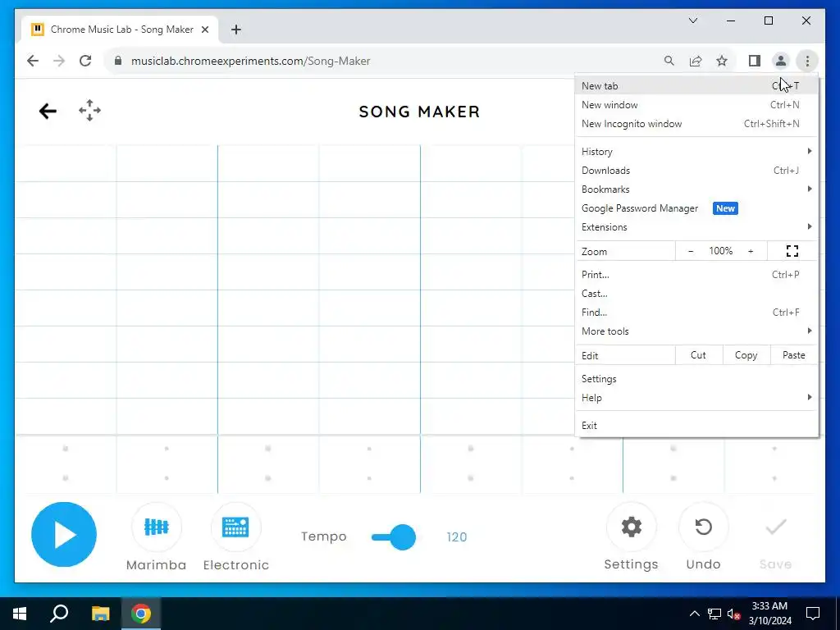
Task: Open the Chrome profile avatar icon
Action: 781,61
